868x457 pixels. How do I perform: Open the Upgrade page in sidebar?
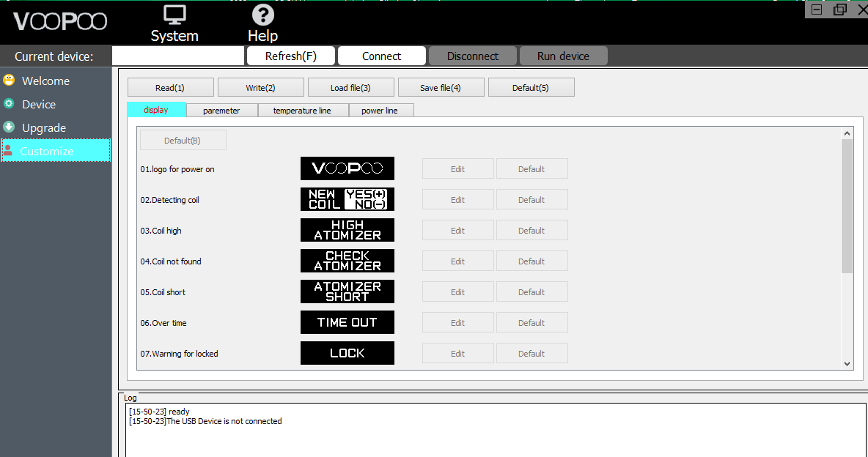56,128
